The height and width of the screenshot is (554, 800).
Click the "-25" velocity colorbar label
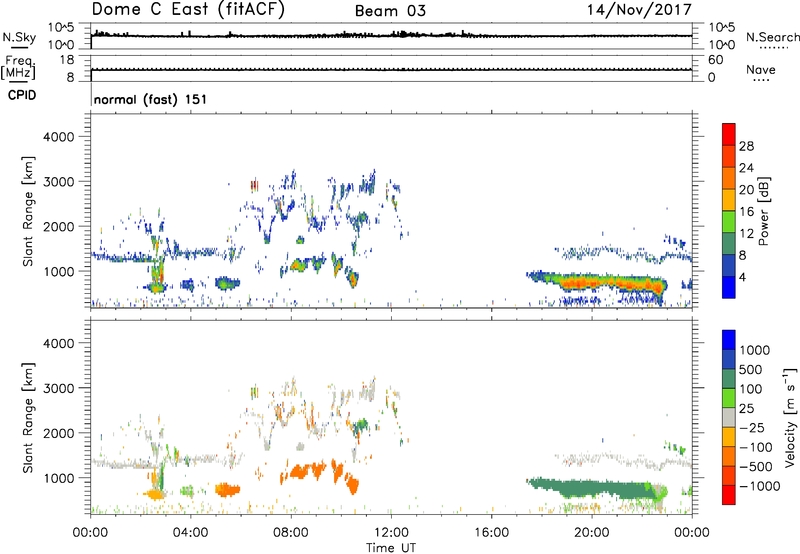[x=752, y=428]
